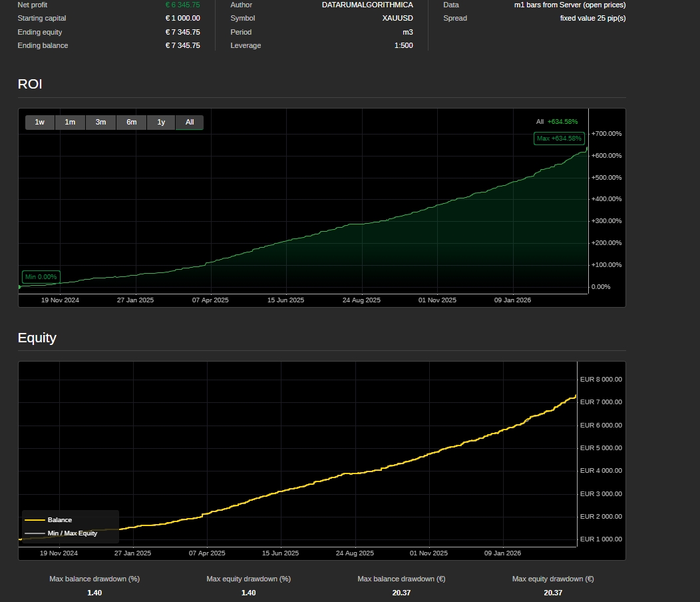The image size is (700, 602).
Task: Open author DATARUMALGORITHMICA profile
Action: [367, 5]
